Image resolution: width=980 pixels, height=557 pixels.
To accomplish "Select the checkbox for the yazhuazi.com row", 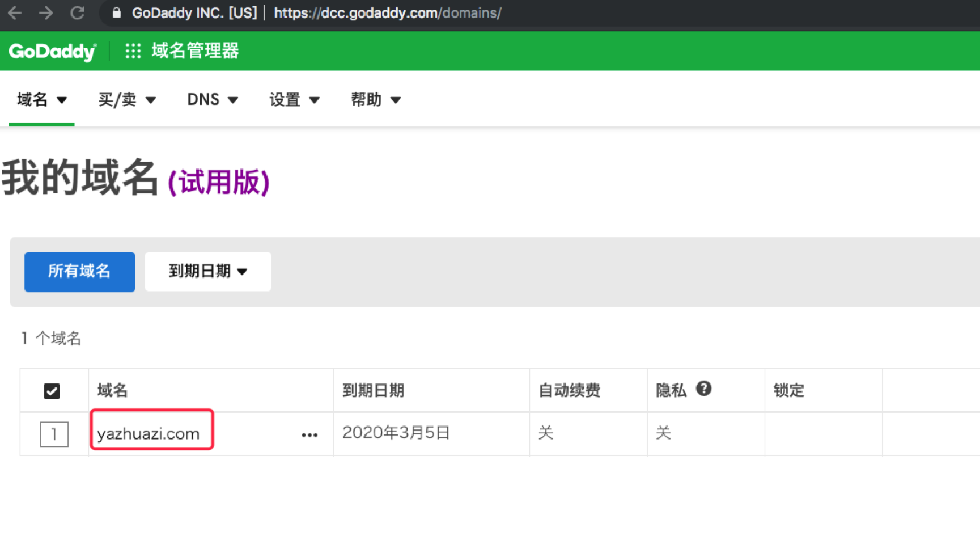I will click(54, 434).
